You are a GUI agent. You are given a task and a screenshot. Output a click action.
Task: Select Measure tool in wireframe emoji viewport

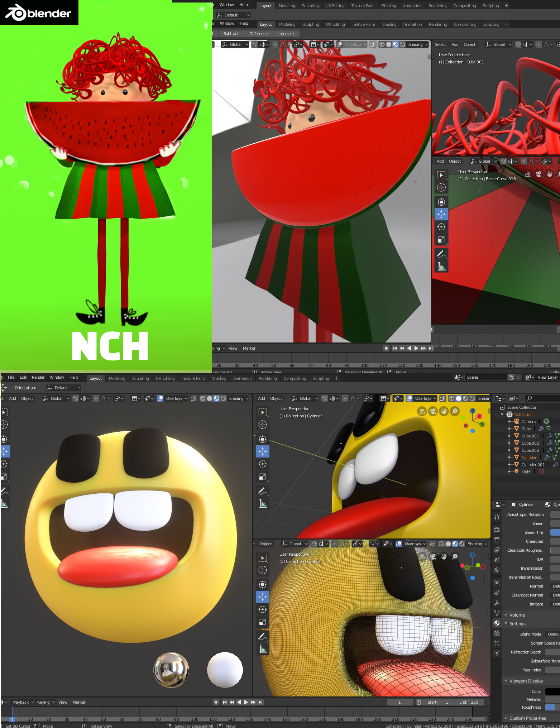coord(263,649)
